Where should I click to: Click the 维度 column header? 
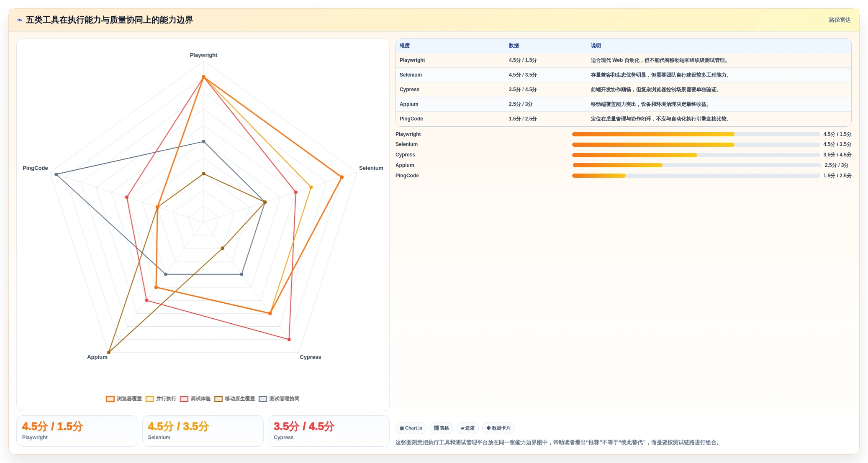(405, 46)
